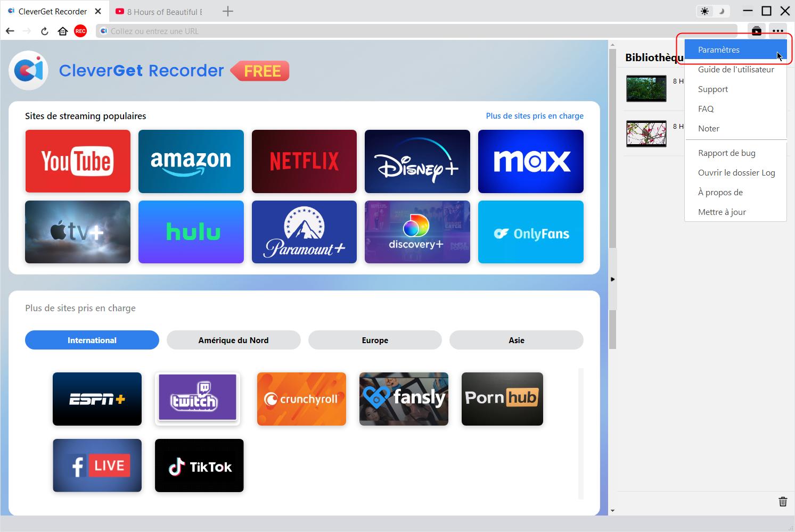Select the Amérique du Nord filter
Image resolution: width=795 pixels, height=532 pixels.
233,340
